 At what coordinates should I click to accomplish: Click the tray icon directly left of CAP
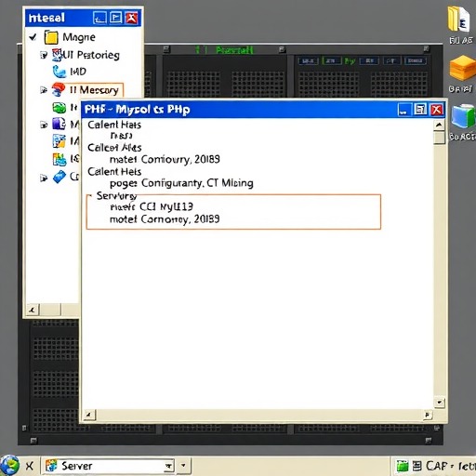point(417,466)
